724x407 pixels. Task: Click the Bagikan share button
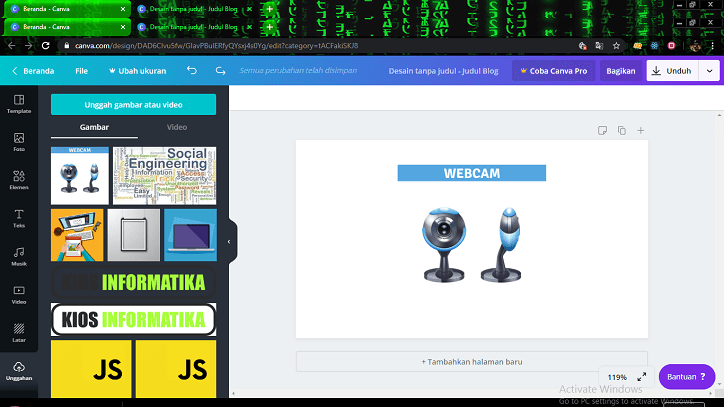621,71
